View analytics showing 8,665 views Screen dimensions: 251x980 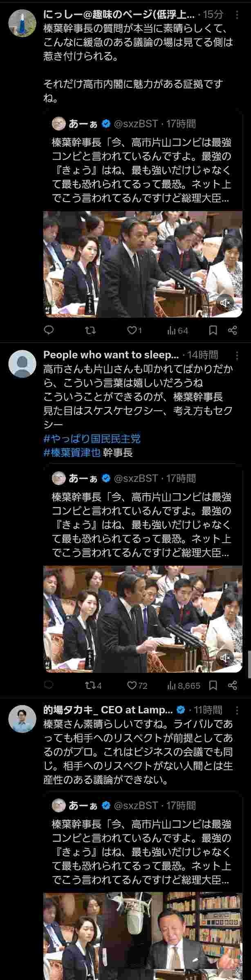coord(184,685)
